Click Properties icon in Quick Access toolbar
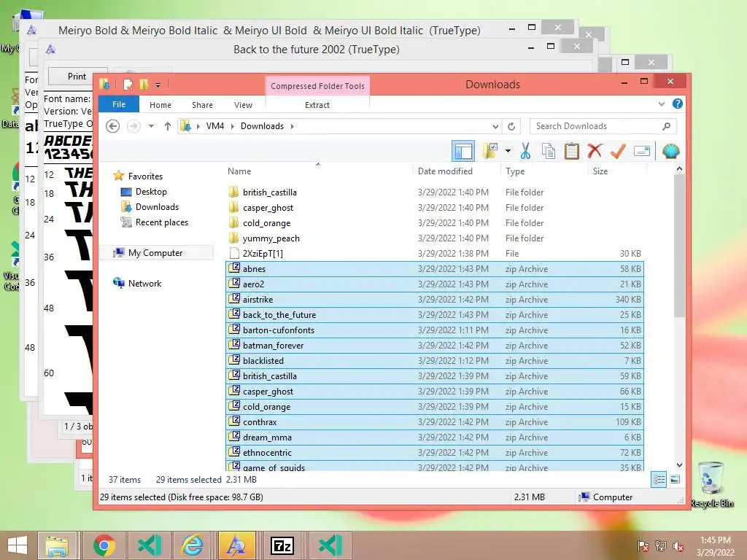This screenshot has width=747, height=560. point(128,85)
